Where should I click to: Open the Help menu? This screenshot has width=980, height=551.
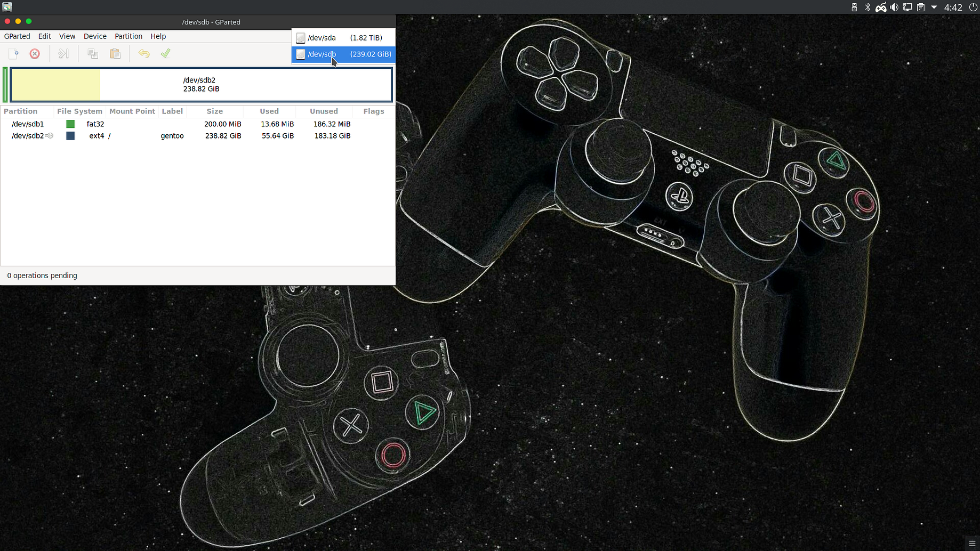158,36
